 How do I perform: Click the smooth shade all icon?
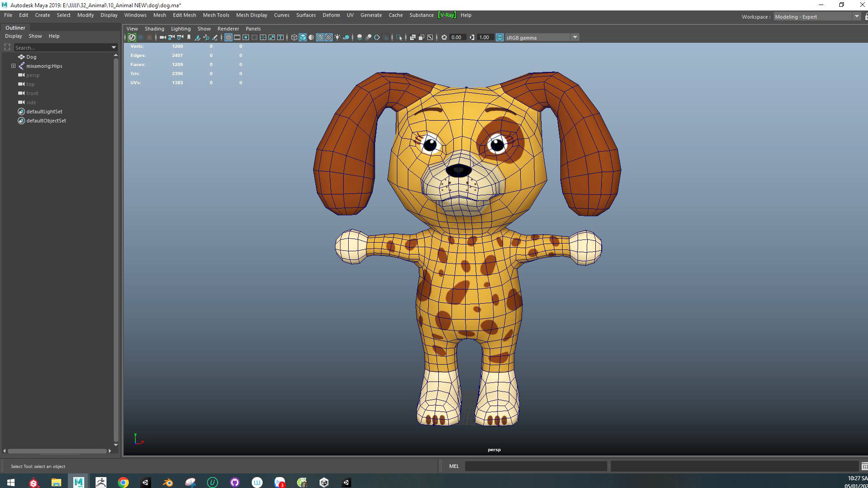click(303, 37)
